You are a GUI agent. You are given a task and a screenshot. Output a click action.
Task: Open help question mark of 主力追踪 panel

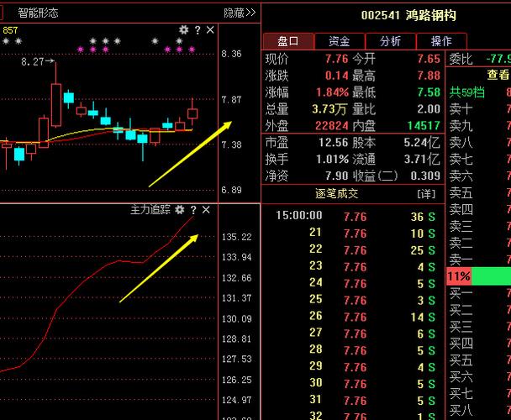193,210
